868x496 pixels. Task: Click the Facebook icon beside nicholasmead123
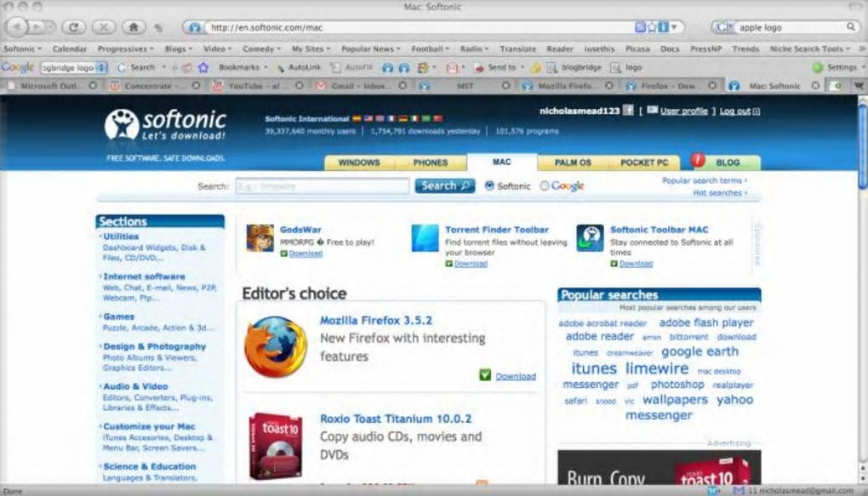point(628,110)
